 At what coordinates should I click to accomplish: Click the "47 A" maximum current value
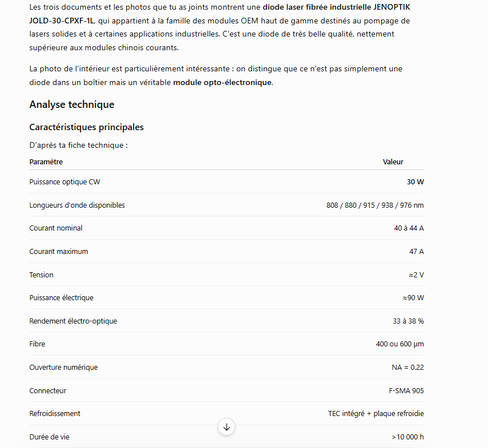417,251
